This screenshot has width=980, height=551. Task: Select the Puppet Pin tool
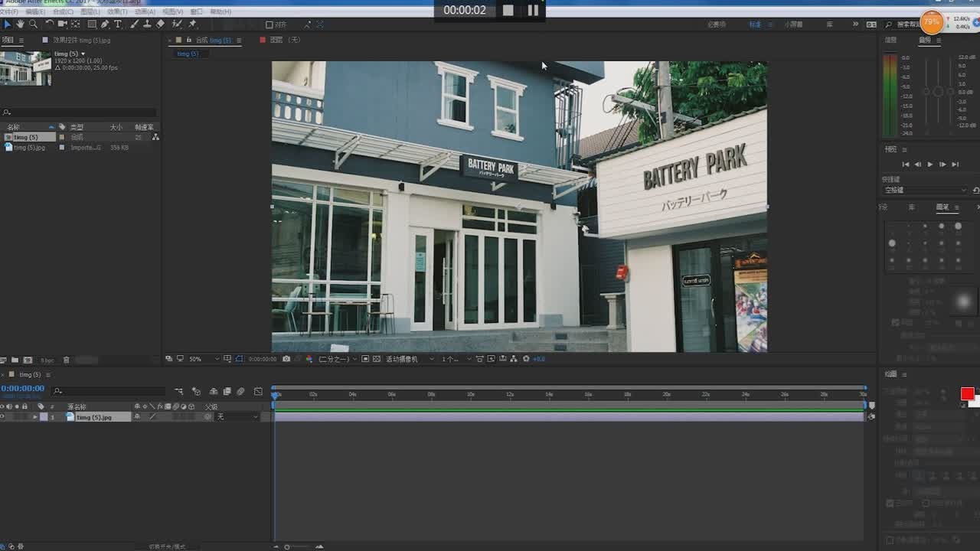point(192,24)
